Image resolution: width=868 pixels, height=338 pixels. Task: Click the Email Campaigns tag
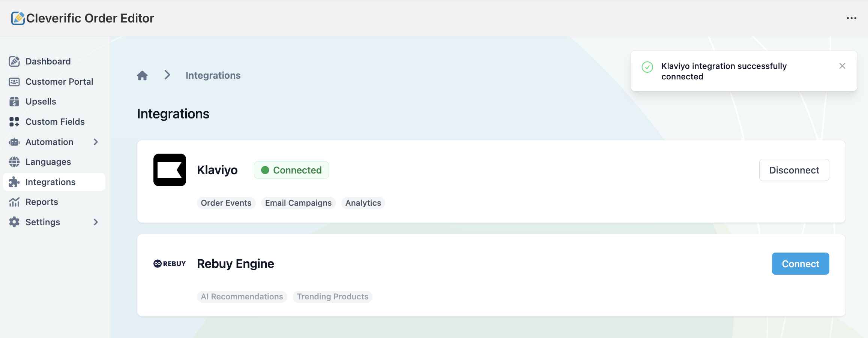click(x=298, y=203)
